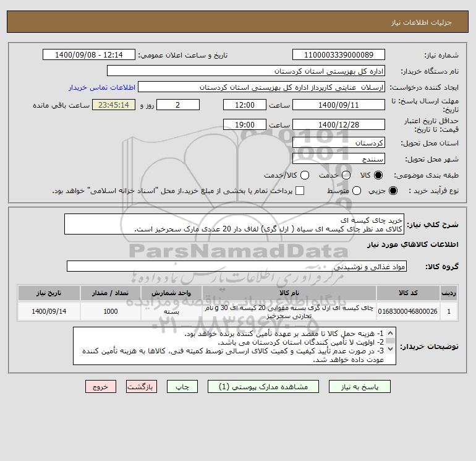Image resolution: width=476 pixels, height=461 pixels.
Task: Select the کالا radio button
Action: 378,175
